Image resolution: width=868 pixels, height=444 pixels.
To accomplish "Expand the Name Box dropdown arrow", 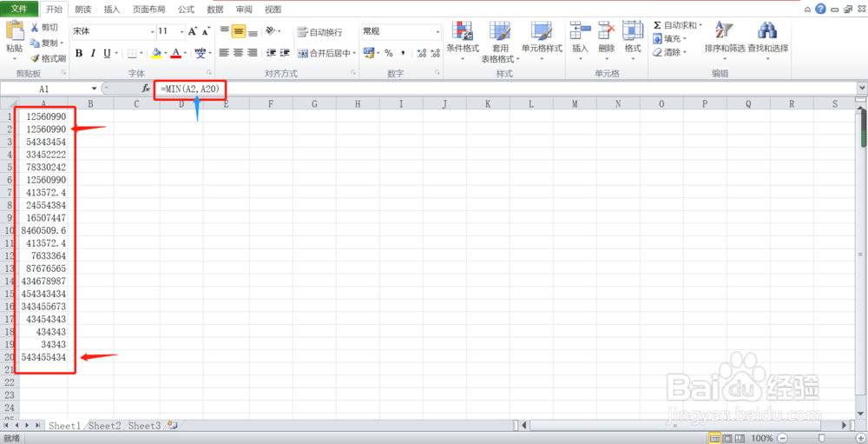I will pos(94,88).
